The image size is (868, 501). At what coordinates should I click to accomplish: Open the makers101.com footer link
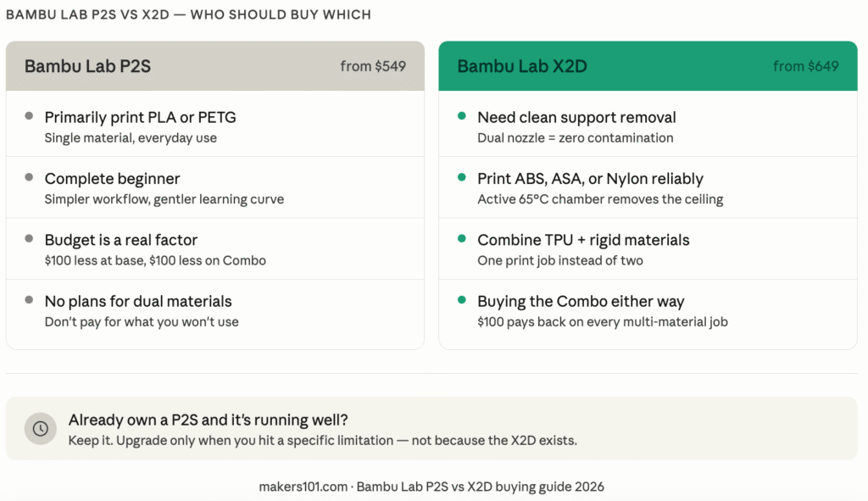tap(303, 487)
